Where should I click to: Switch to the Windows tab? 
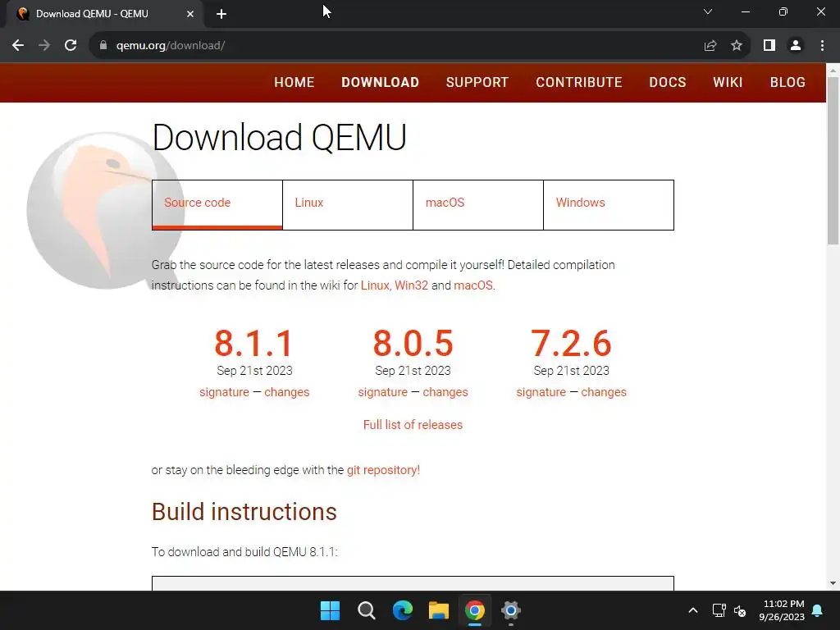609,204
